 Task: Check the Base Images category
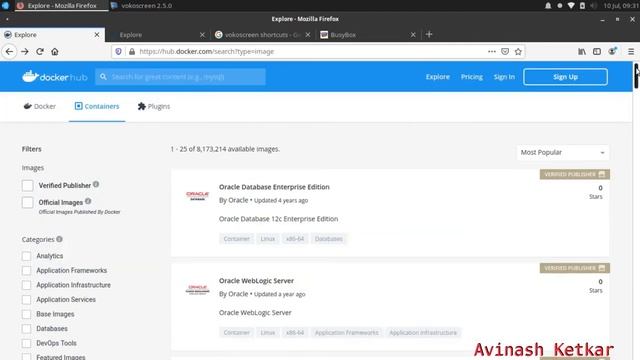click(x=27, y=314)
